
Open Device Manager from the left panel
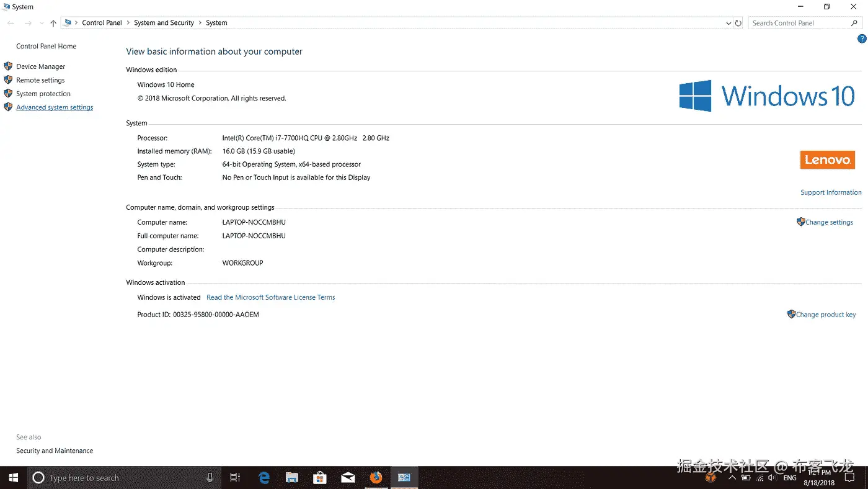click(x=40, y=66)
